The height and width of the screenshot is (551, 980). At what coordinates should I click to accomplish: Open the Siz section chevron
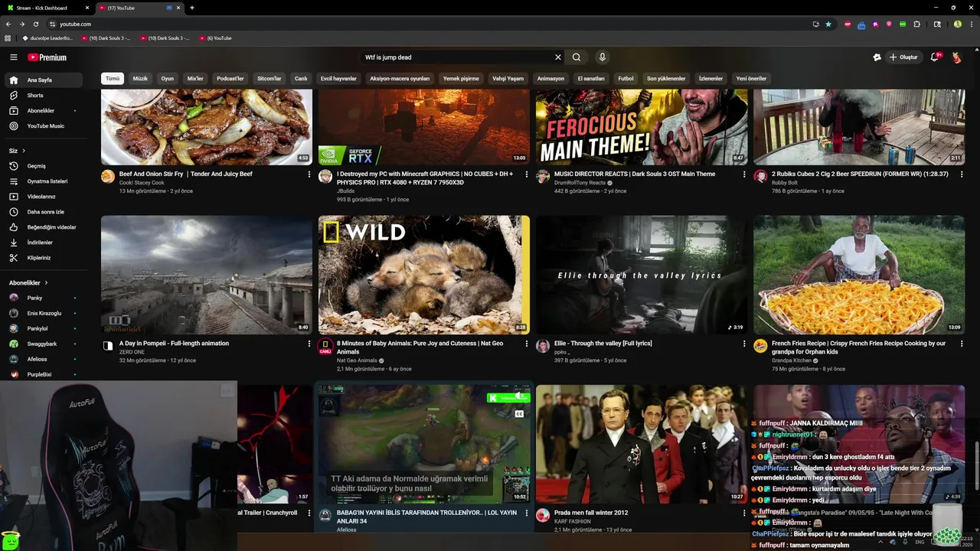click(24, 151)
